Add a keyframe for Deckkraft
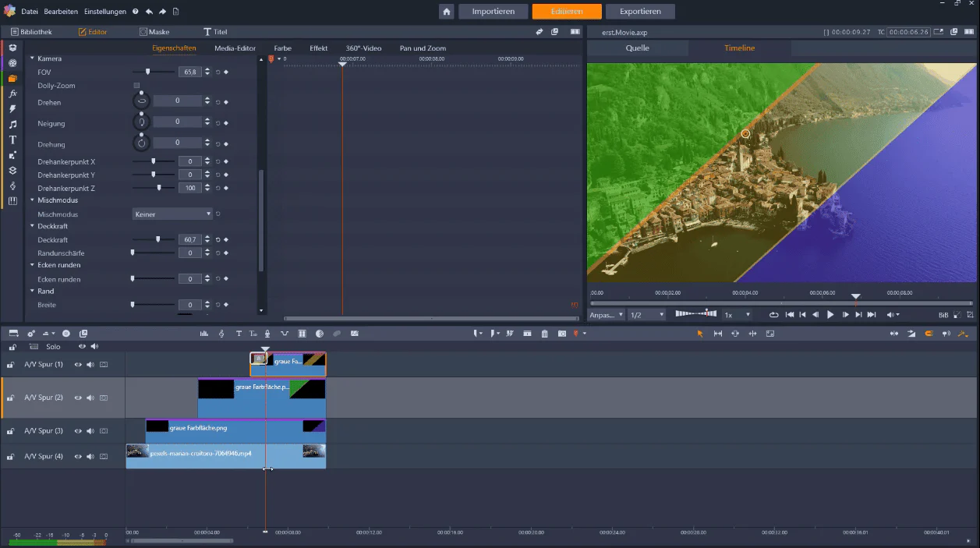 pyautogui.click(x=226, y=240)
